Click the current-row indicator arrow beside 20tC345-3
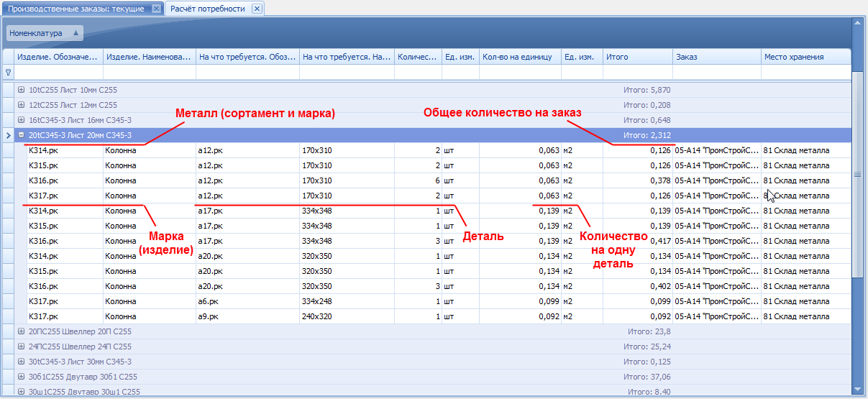This screenshot has height=399, width=868. pos(8,135)
